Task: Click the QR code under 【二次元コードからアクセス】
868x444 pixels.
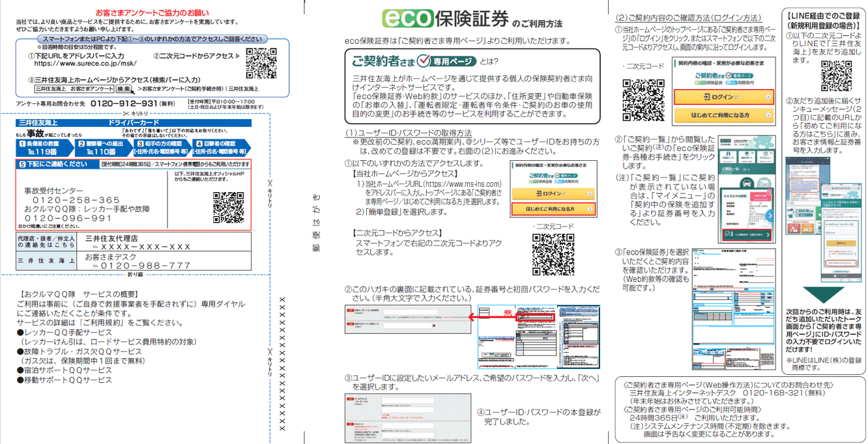Action: [x=553, y=255]
